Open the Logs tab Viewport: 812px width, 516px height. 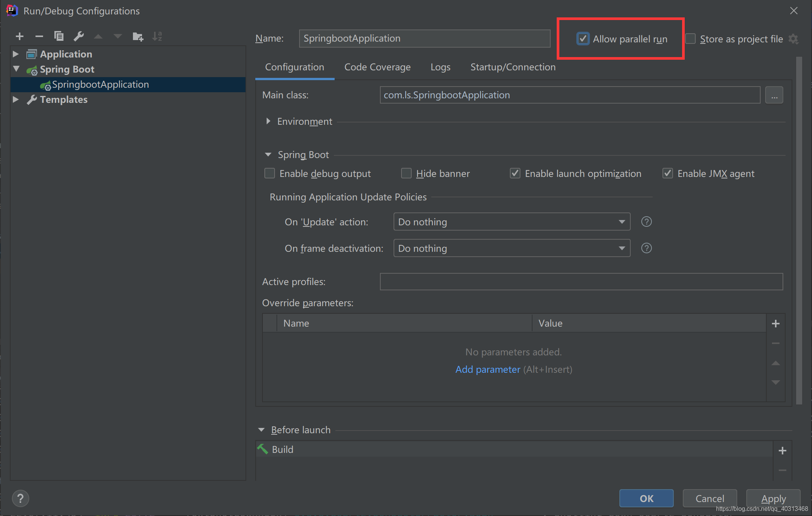(x=440, y=67)
